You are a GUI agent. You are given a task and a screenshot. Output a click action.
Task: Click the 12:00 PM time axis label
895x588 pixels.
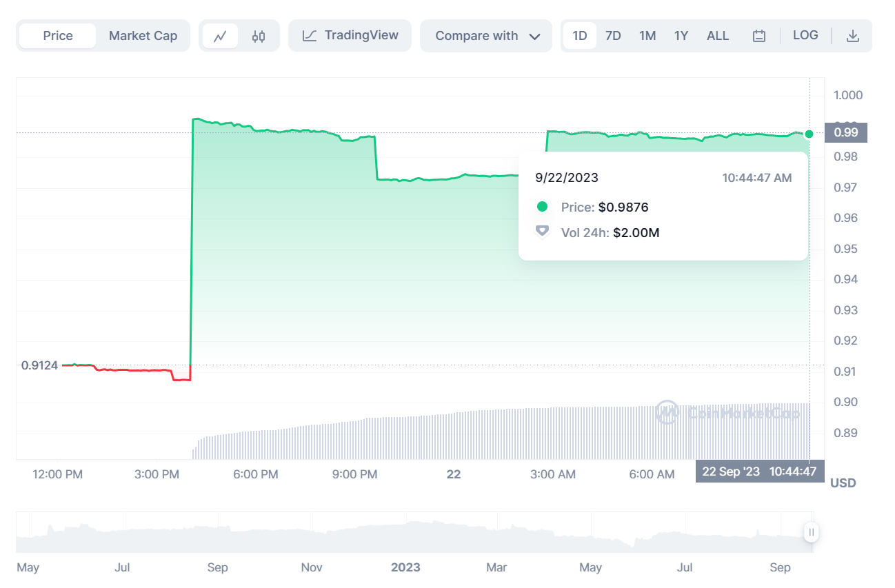pos(57,474)
